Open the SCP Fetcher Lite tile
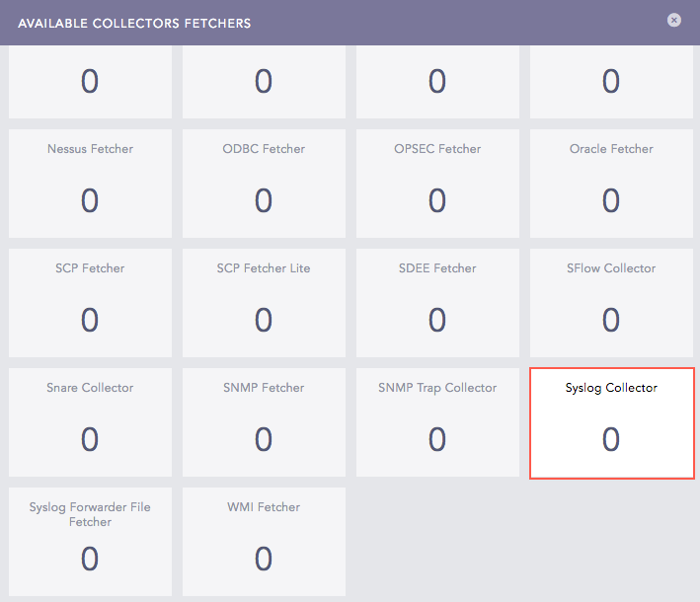Image resolution: width=700 pixels, height=602 pixels. pyautogui.click(x=264, y=302)
